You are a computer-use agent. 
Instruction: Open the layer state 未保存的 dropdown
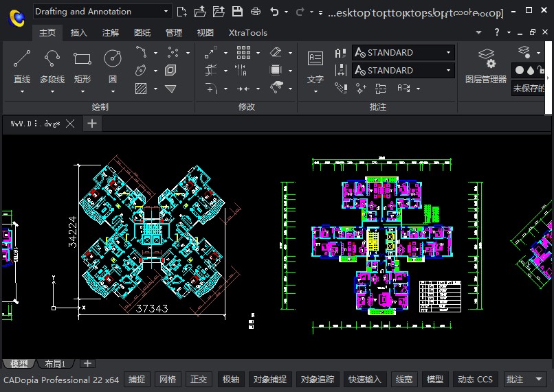click(529, 88)
